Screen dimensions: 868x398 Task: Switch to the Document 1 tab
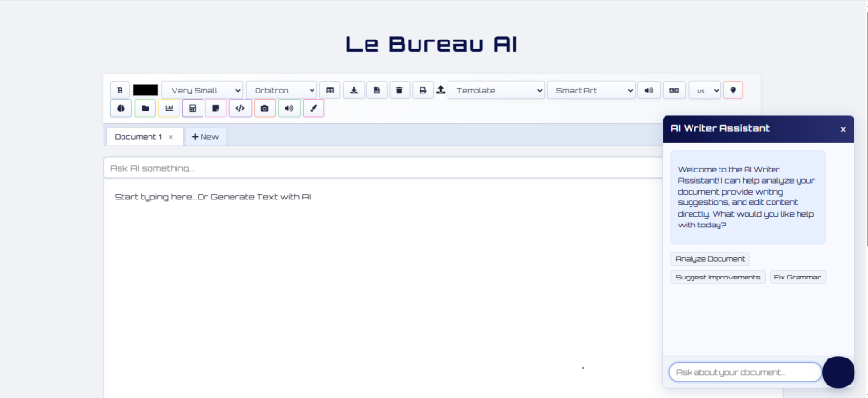[x=137, y=137]
